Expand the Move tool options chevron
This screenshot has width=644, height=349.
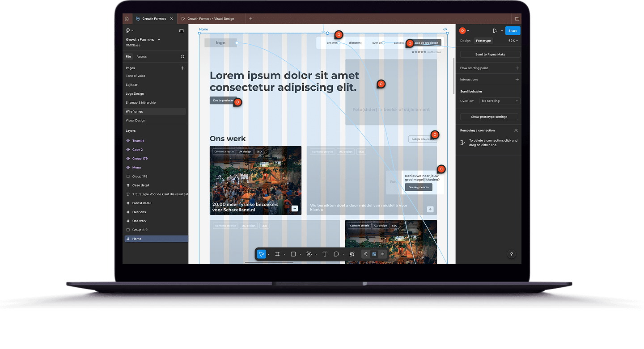coord(268,255)
